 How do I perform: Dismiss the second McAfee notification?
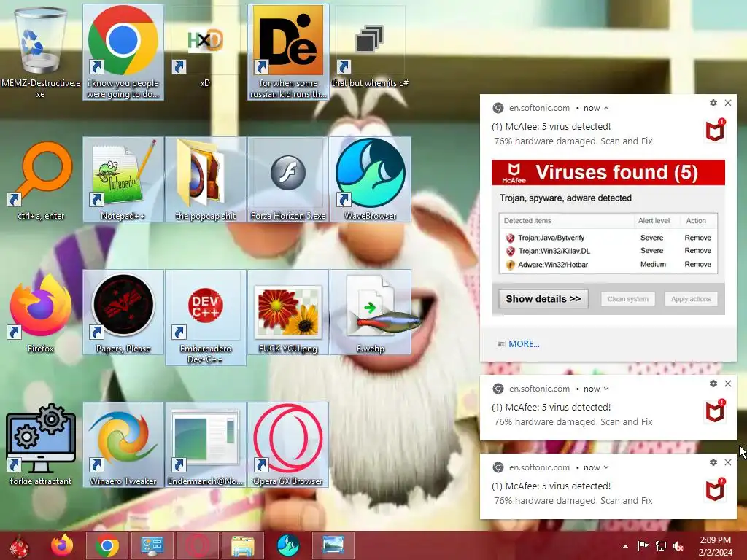tap(728, 384)
